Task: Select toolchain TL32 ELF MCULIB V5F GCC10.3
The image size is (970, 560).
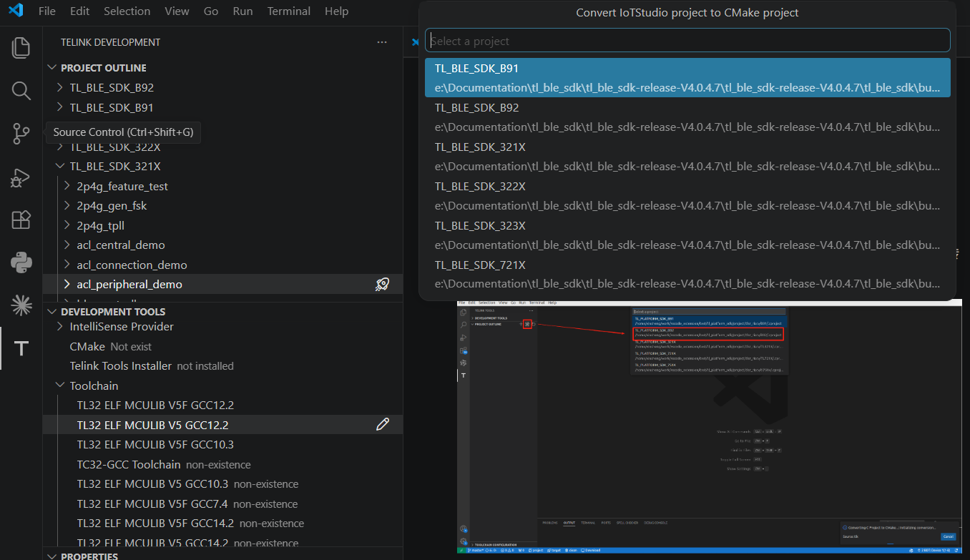Action: [222, 445]
